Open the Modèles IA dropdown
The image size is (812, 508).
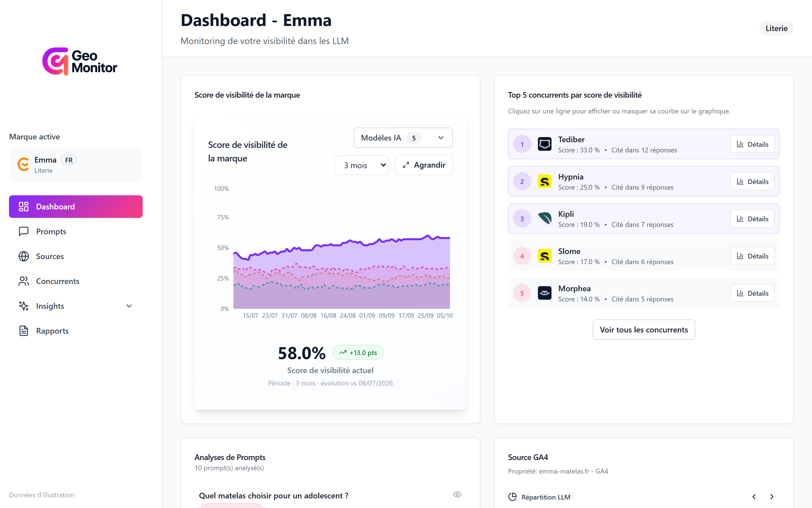pos(403,138)
